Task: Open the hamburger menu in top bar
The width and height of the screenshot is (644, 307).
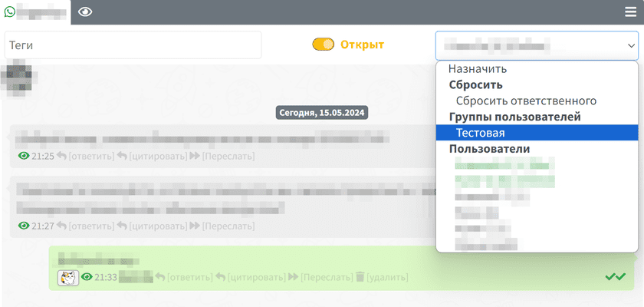Action: tap(630, 12)
